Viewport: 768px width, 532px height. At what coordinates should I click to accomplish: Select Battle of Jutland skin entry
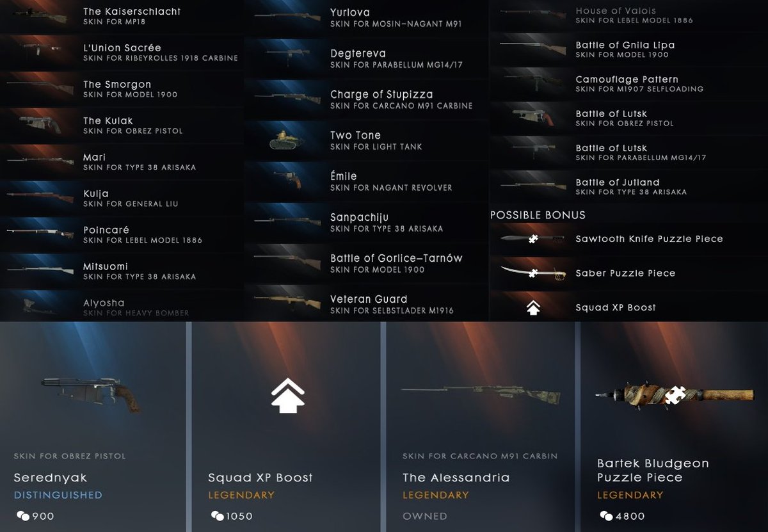628,187
